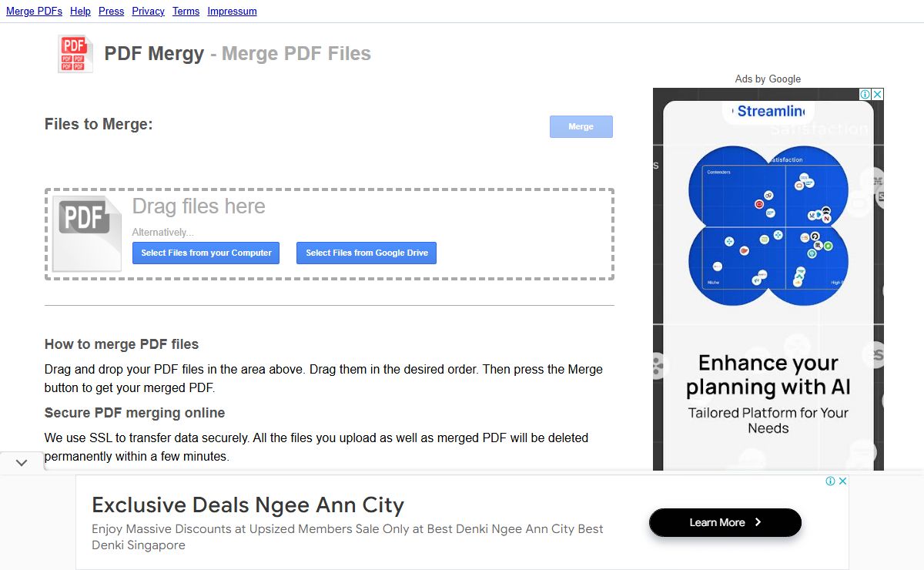Viewport: 924px width, 570px height.
Task: Open the Merge PDFs link
Action: (x=35, y=12)
